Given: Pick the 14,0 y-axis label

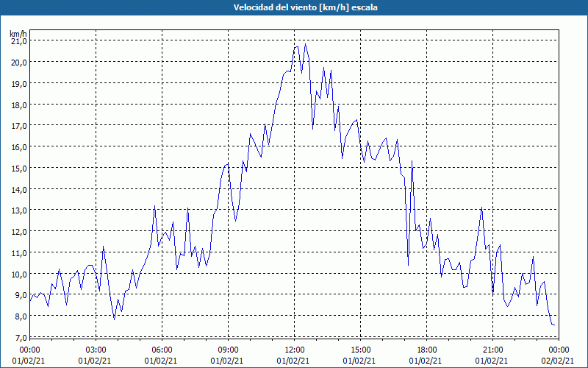Looking at the screenshot, I should coord(19,190).
